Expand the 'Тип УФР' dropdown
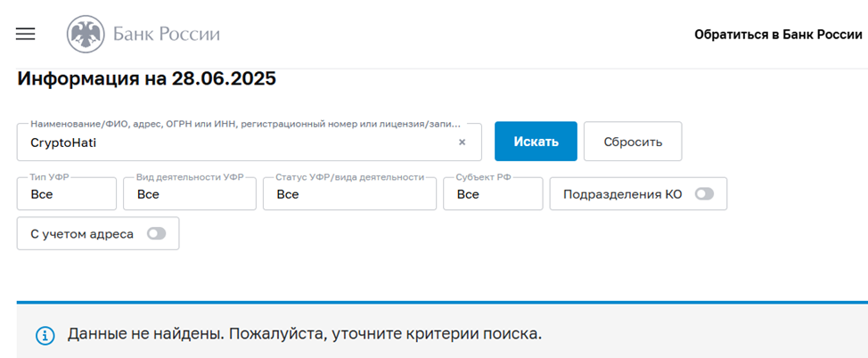Image resolution: width=868 pixels, height=358 pixels. coord(67,194)
